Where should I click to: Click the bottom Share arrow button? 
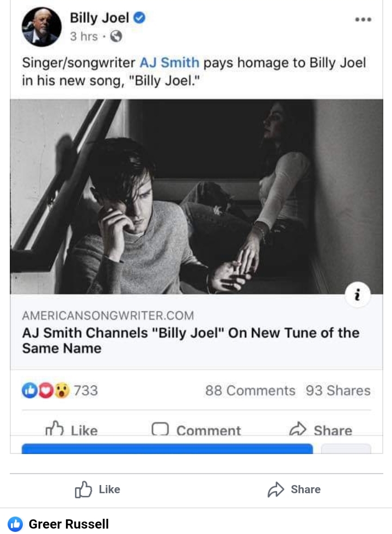click(x=294, y=489)
